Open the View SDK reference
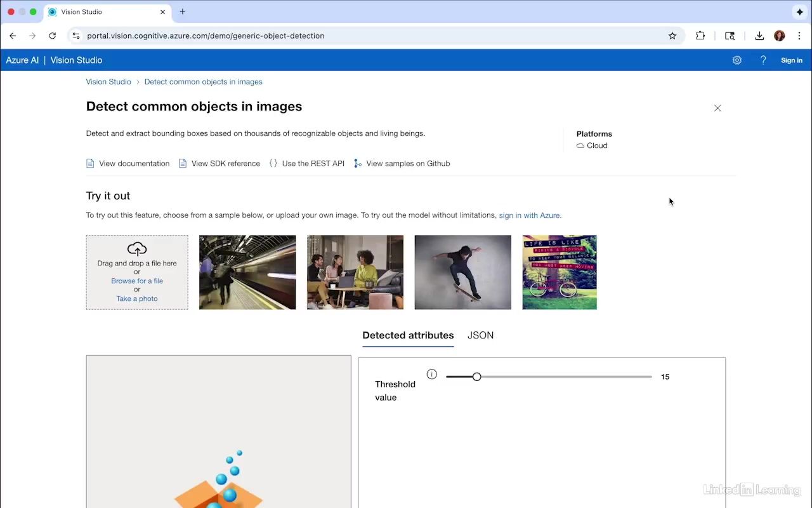This screenshot has width=812, height=508. point(225,163)
